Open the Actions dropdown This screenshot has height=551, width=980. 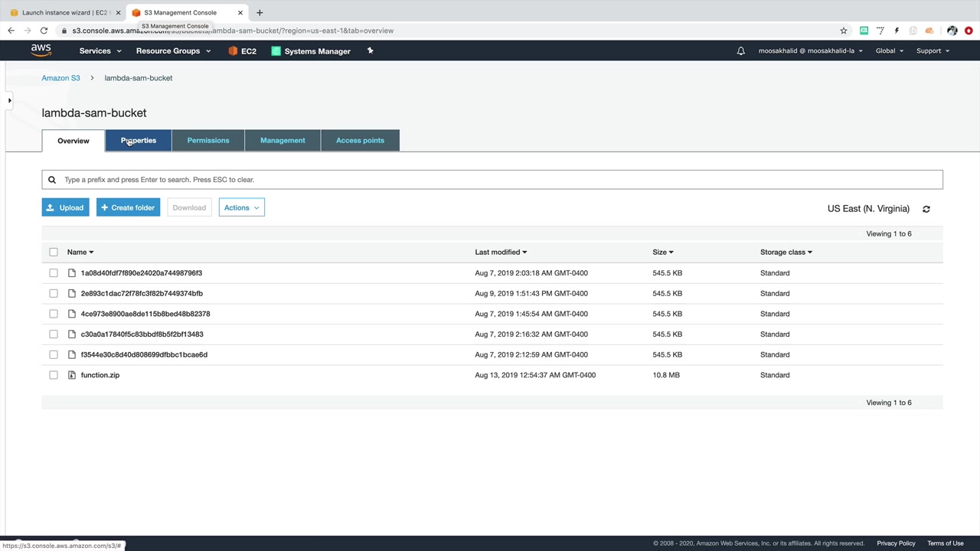tap(241, 207)
